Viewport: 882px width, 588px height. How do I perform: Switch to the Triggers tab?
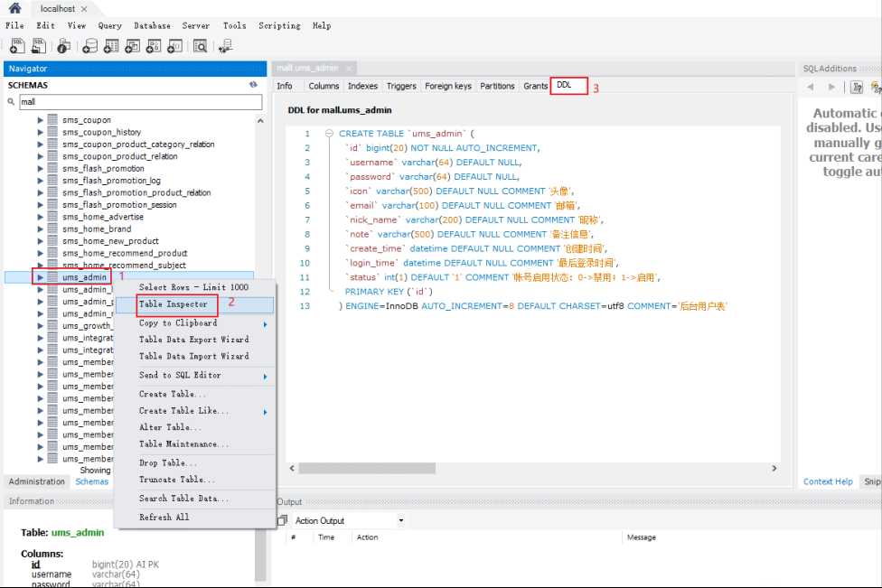click(401, 86)
